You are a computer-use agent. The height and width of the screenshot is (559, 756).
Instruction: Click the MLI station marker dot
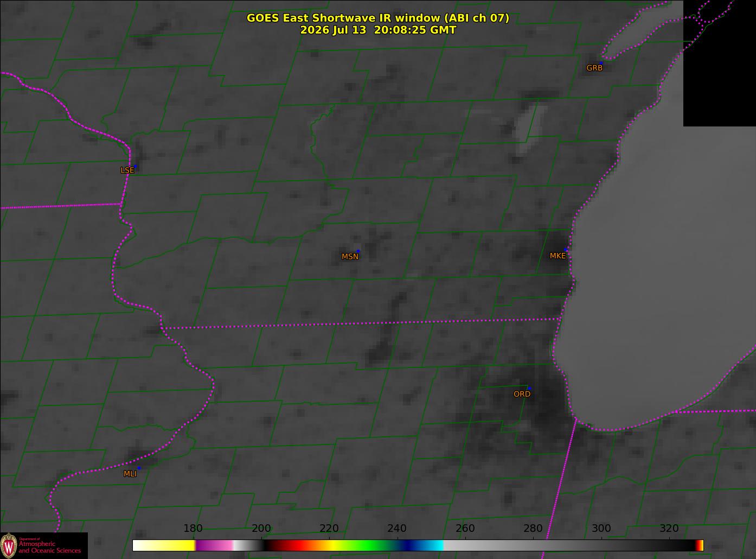click(x=139, y=468)
